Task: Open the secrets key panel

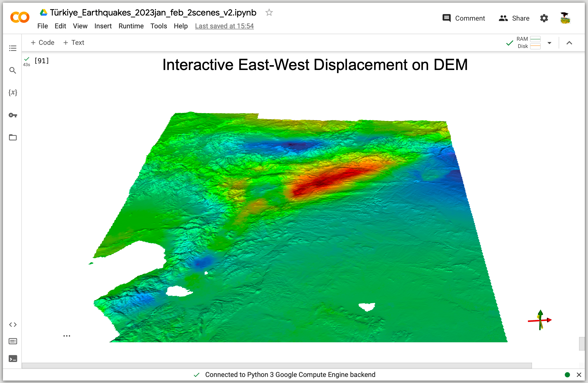Action: pyautogui.click(x=13, y=115)
